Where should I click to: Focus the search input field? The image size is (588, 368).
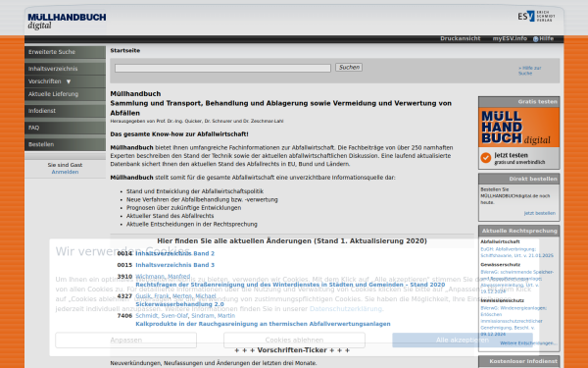pyautogui.click(x=222, y=68)
